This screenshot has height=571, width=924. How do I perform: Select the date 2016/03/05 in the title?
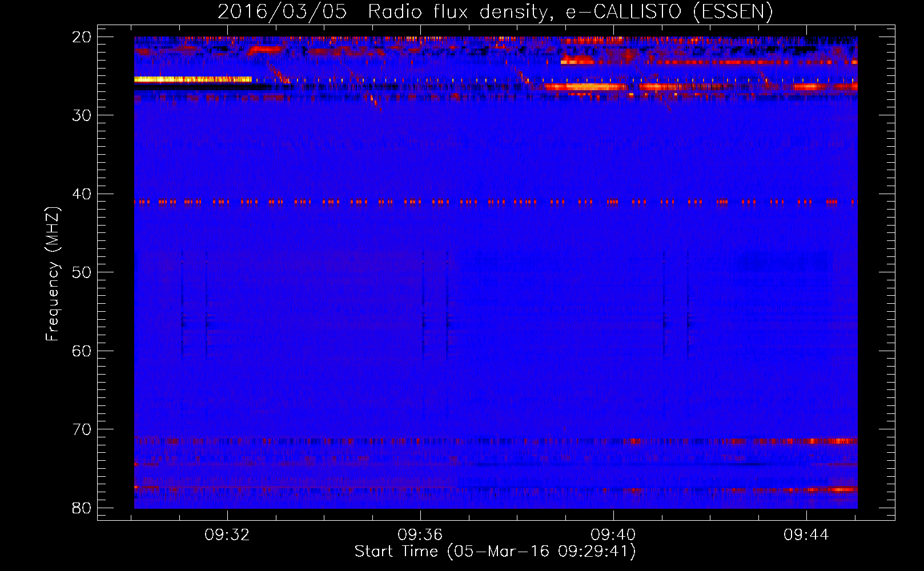tap(282, 12)
